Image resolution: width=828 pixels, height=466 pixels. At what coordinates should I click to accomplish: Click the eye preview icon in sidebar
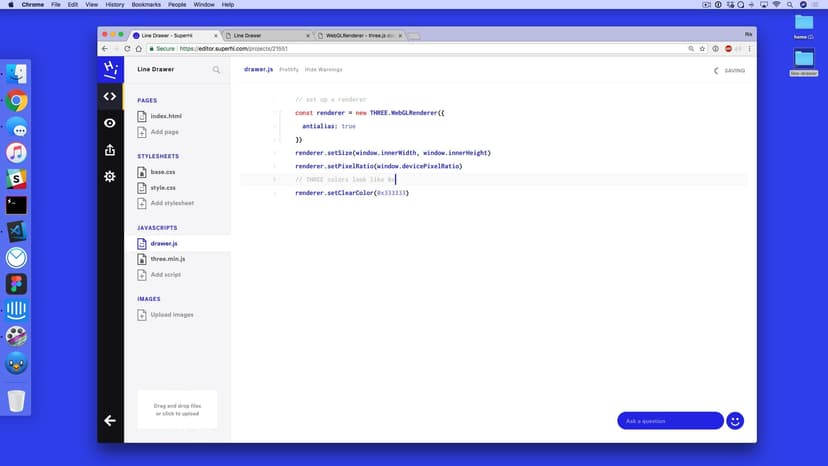click(110, 123)
